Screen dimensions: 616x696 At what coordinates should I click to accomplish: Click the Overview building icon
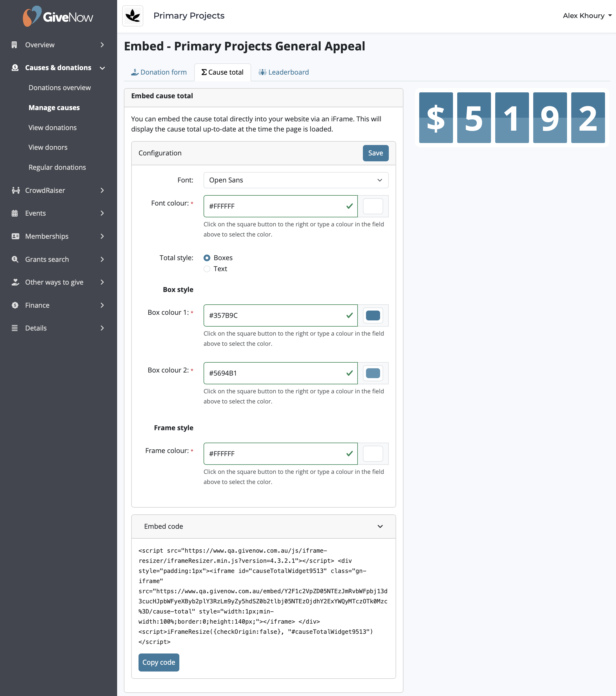click(x=14, y=45)
